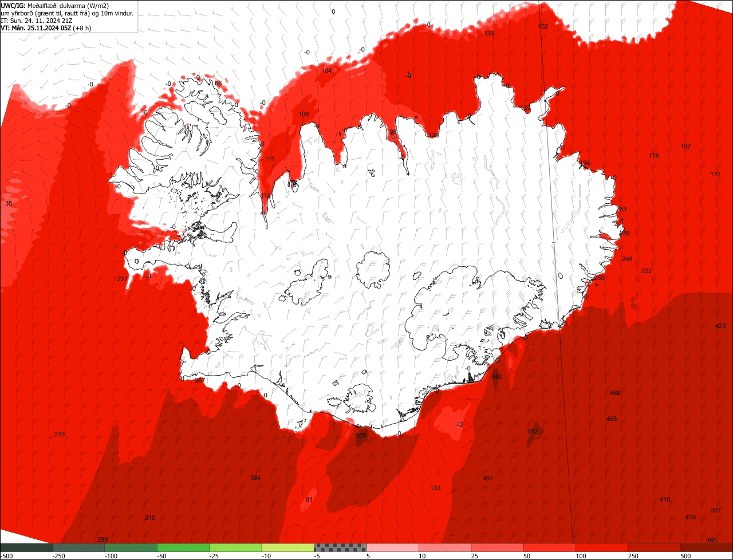733x560 pixels.
Task: Click the value 365 in the bottom-right corner
Action: click(x=711, y=540)
